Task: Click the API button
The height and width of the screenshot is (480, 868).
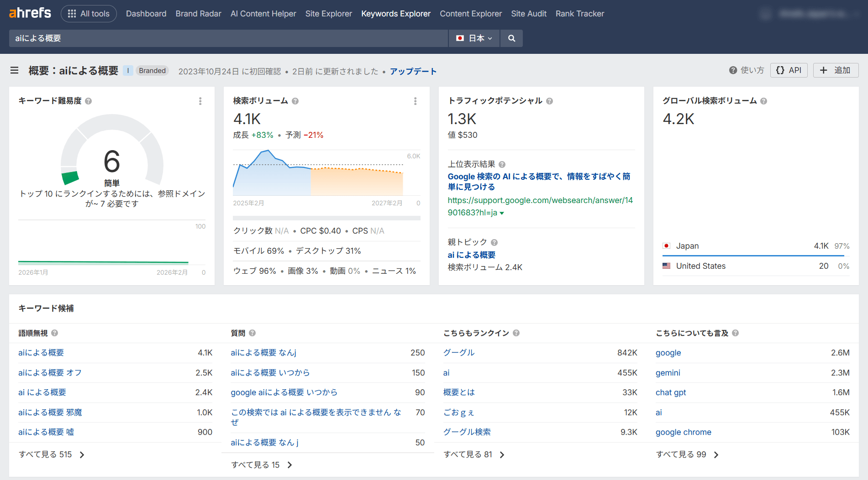Action: [789, 70]
